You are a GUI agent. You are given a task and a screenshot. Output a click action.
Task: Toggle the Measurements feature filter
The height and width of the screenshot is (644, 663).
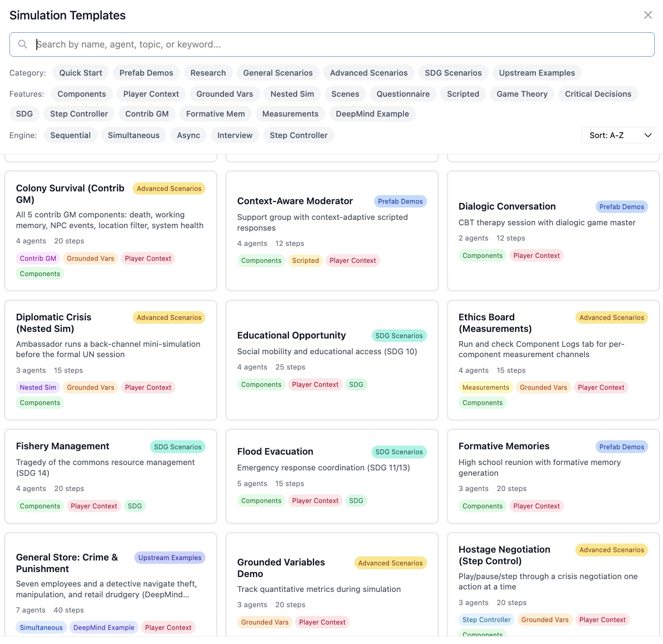[x=290, y=114]
